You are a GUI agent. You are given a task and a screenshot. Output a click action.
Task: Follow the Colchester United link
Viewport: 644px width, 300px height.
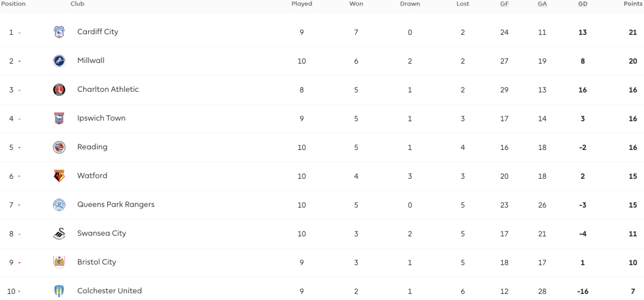pos(110,291)
